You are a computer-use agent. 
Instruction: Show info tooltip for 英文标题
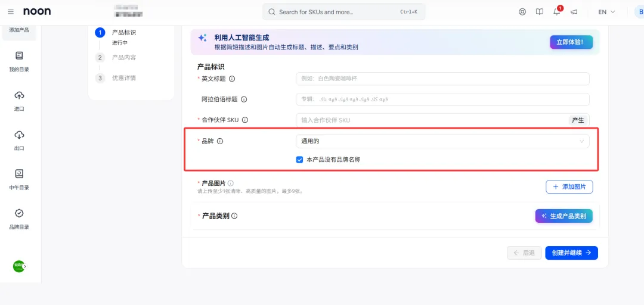[x=232, y=79]
